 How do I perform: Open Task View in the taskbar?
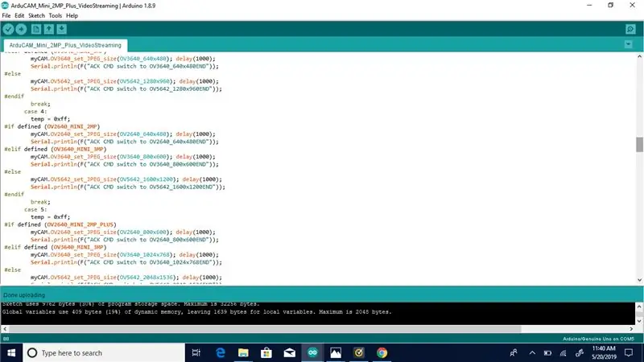[196, 353]
